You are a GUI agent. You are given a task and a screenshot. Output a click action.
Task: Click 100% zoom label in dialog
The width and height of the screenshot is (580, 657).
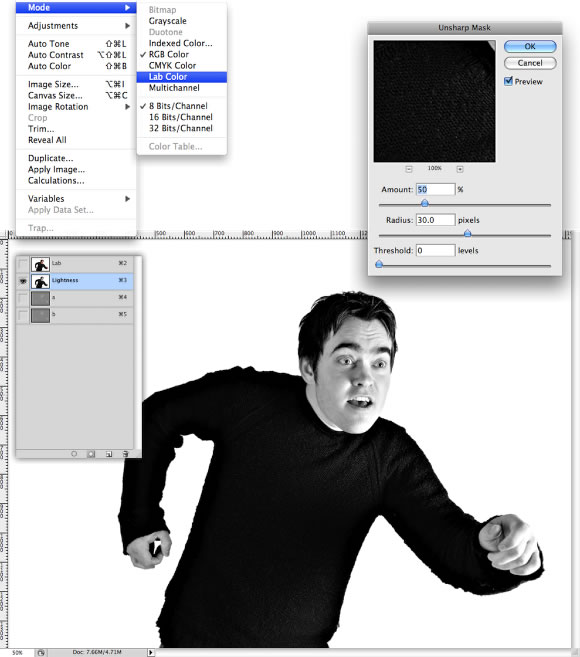tap(435, 168)
